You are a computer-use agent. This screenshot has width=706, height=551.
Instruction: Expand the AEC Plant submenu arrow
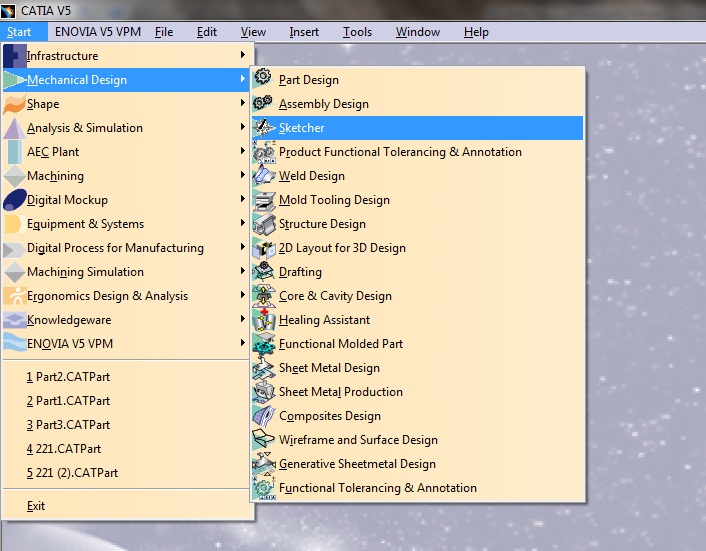(x=243, y=150)
